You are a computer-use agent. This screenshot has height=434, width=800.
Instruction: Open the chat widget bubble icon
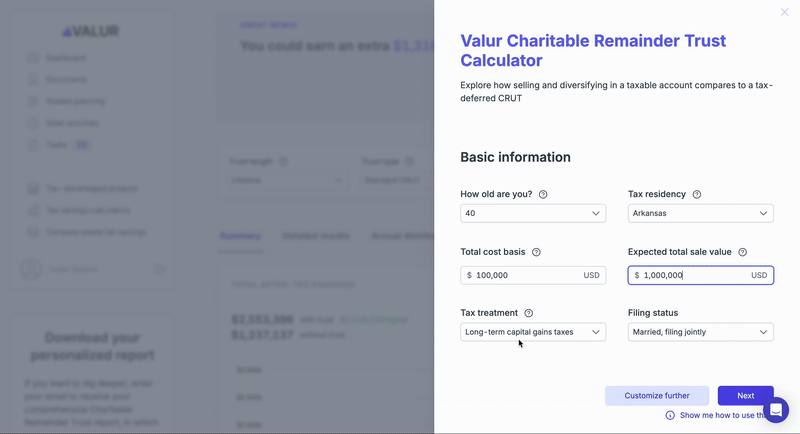(776, 410)
